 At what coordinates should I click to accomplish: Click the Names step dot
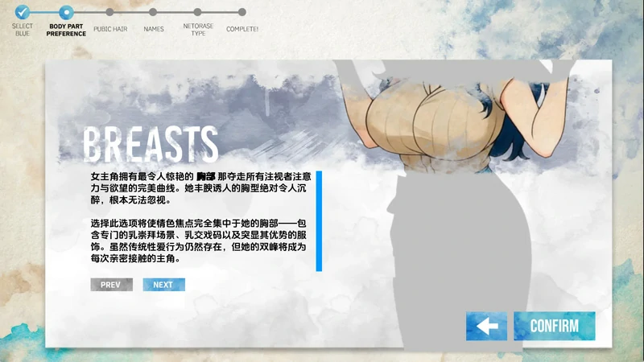point(153,12)
